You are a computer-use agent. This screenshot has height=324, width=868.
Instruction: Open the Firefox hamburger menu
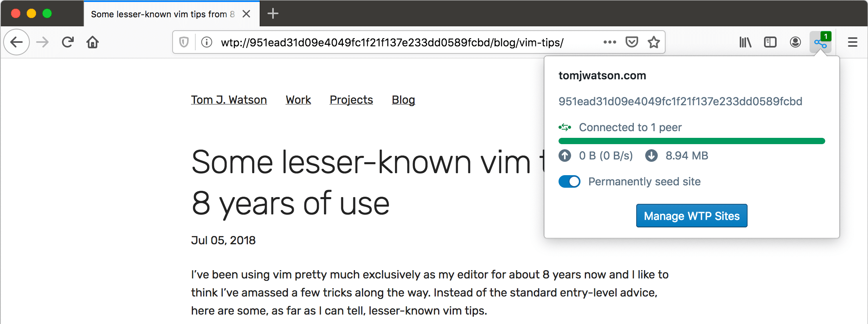pos(853,42)
